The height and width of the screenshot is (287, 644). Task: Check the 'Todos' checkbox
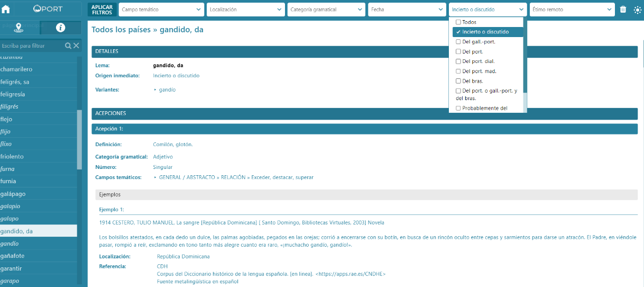458,22
